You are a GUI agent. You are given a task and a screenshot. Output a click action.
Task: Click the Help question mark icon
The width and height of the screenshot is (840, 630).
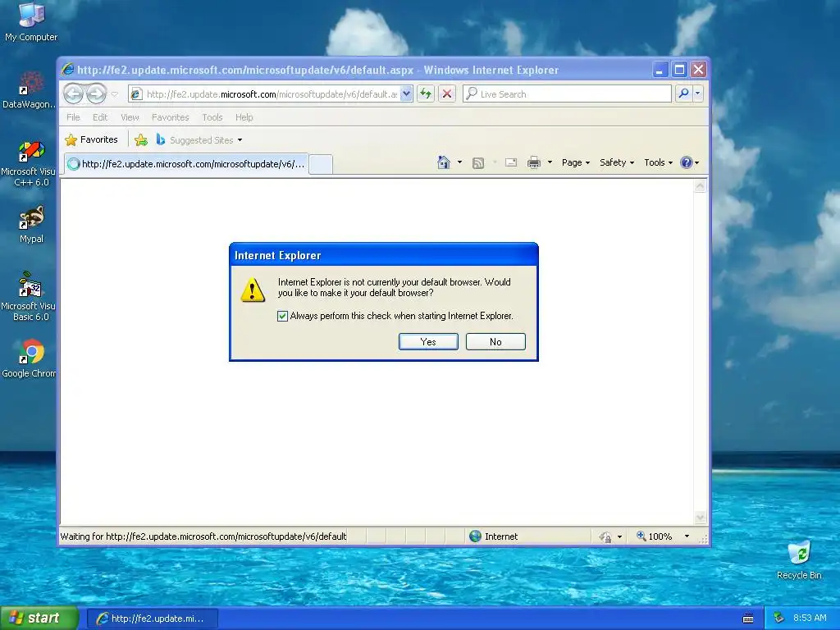[x=687, y=163]
